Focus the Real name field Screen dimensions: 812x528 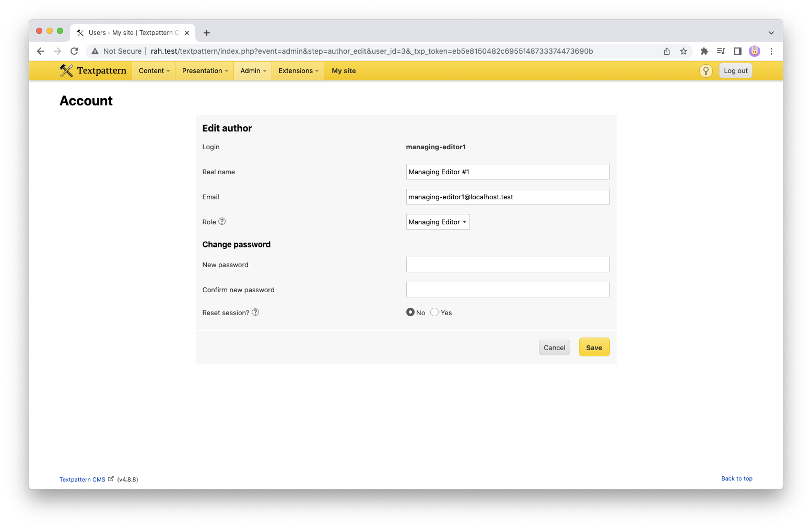point(508,172)
